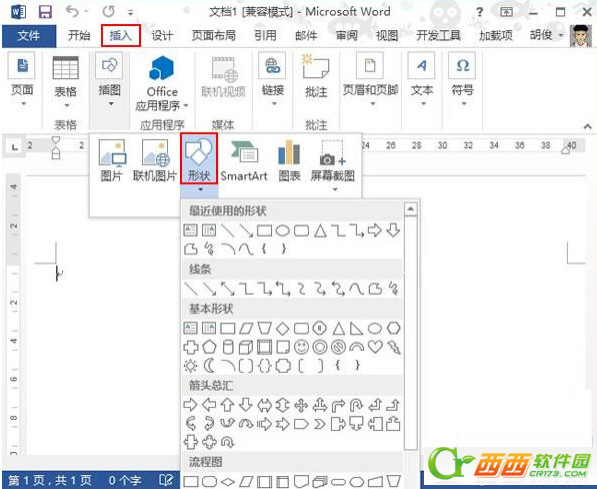This screenshot has height=489, width=597.
Task: Select the flowchart decision diamond shape
Action: click(x=227, y=482)
